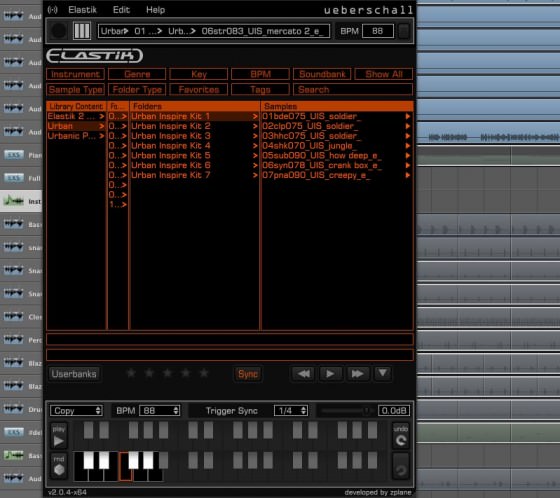The height and width of the screenshot is (498, 560).
Task: Open the Edit menu
Action: click(121, 10)
